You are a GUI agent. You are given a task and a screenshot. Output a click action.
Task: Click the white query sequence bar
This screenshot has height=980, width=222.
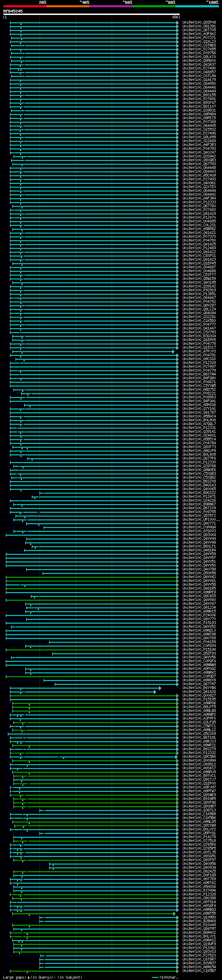[92, 14]
